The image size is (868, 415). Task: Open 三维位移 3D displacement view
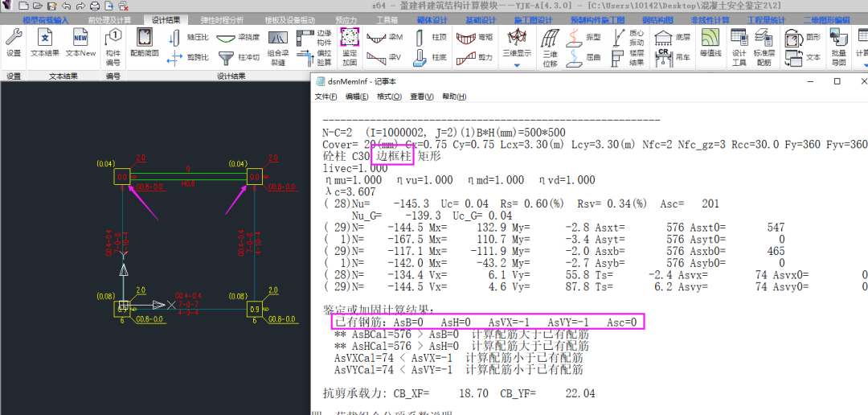coord(550,47)
